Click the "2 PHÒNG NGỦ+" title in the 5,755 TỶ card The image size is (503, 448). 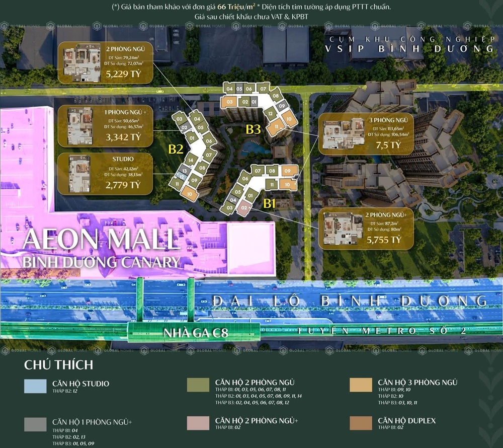[x=386, y=215]
